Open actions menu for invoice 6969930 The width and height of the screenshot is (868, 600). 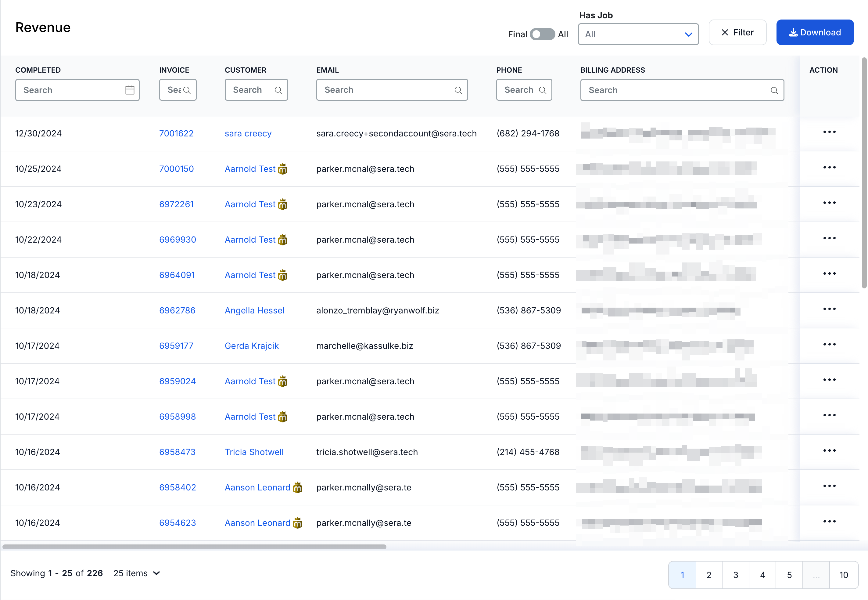(x=829, y=238)
